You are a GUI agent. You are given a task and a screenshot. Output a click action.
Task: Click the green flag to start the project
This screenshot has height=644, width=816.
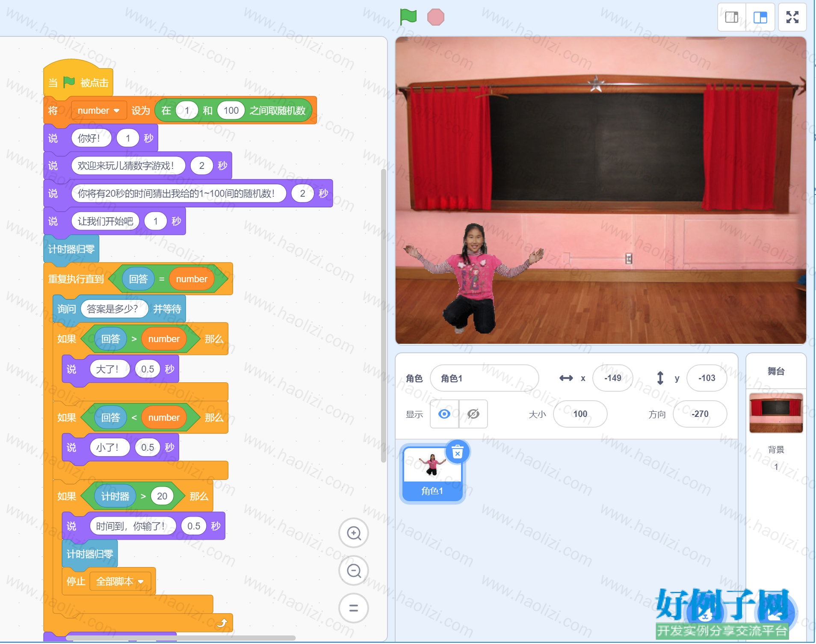[408, 17]
